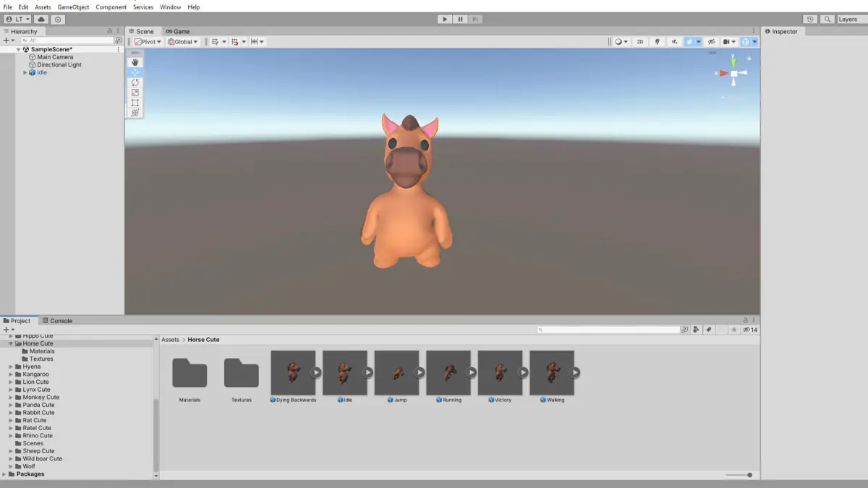868x488 pixels.
Task: Toggle hidden objects visibility in Scene
Action: coord(712,42)
